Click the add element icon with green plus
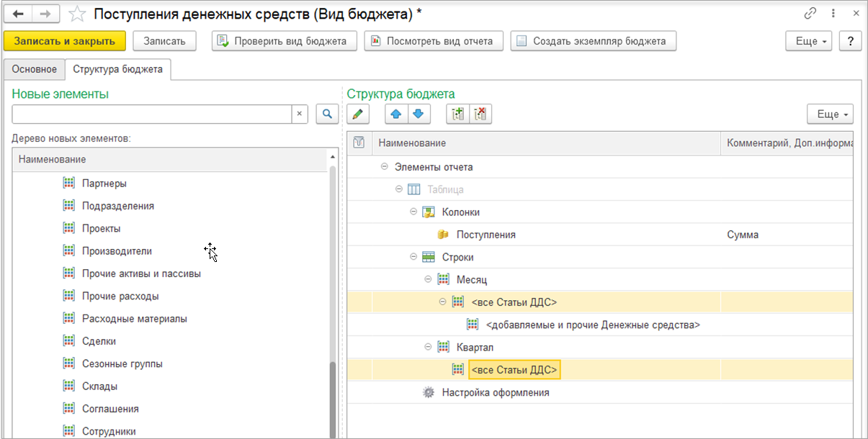The image size is (868, 439). 457,114
